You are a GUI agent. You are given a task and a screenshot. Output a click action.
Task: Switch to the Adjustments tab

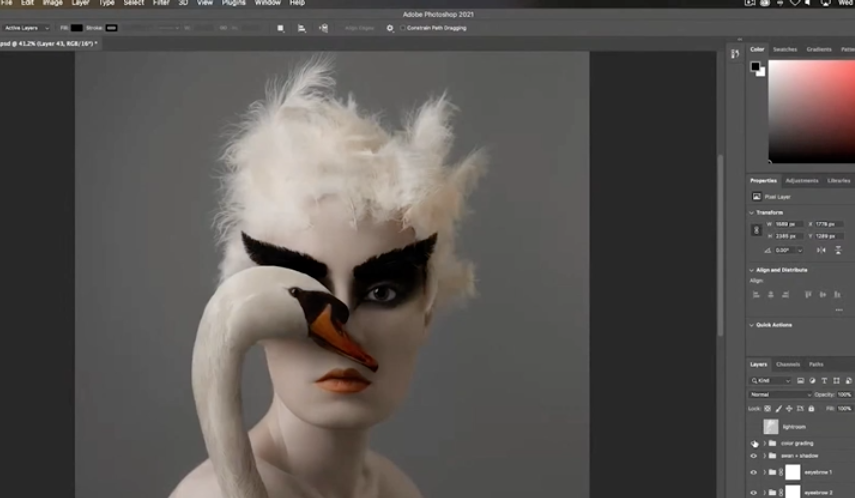[801, 181]
